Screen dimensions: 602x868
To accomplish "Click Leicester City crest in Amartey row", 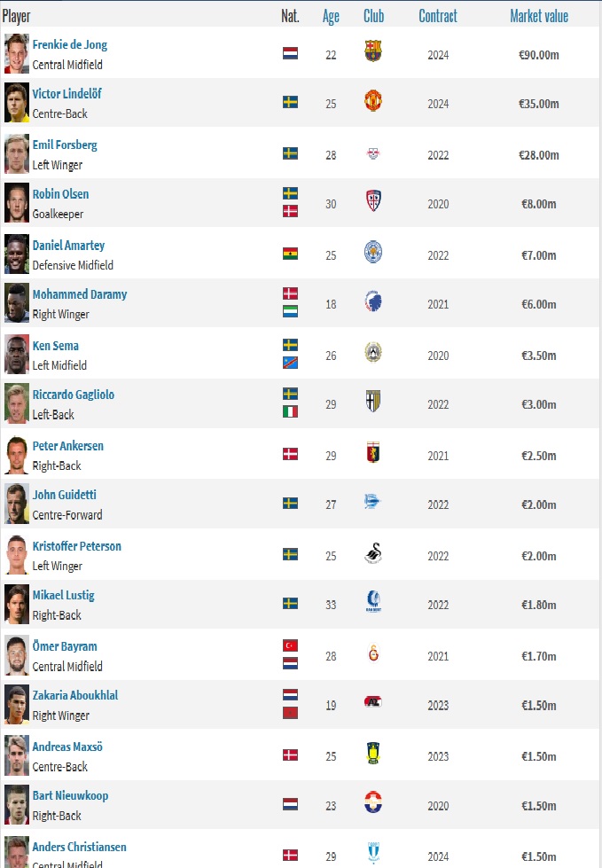I will 373,254.
